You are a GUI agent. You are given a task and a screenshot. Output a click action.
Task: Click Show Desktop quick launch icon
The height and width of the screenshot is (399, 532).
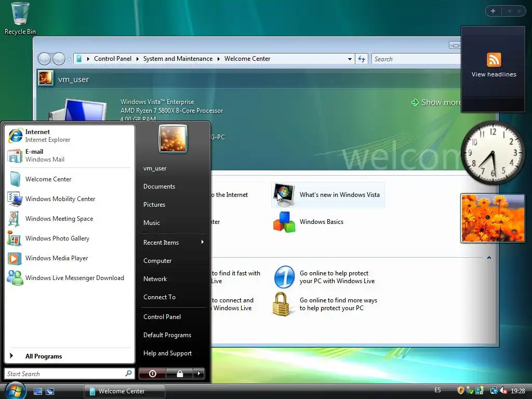click(37, 391)
